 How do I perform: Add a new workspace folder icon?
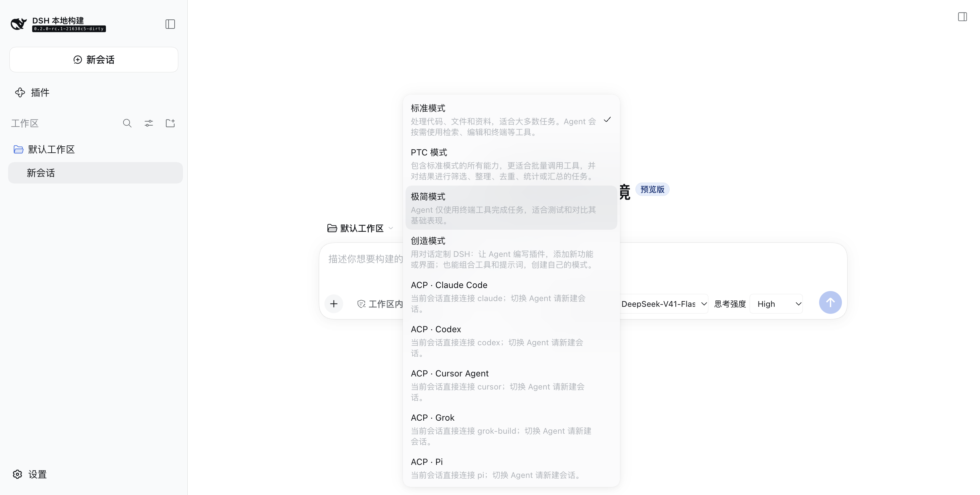pyautogui.click(x=170, y=123)
